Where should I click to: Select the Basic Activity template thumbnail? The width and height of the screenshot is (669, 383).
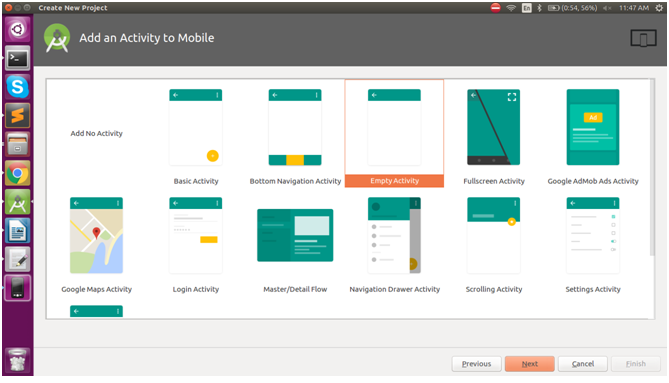point(195,127)
